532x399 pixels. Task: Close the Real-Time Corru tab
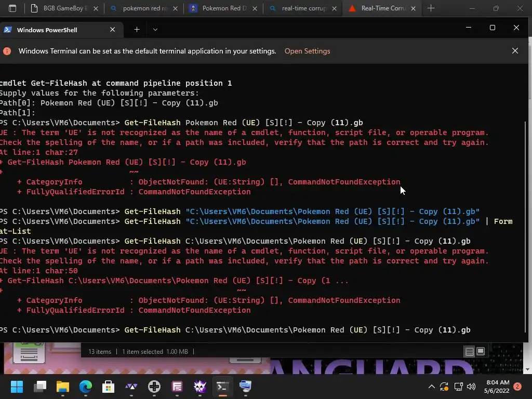pos(413,8)
